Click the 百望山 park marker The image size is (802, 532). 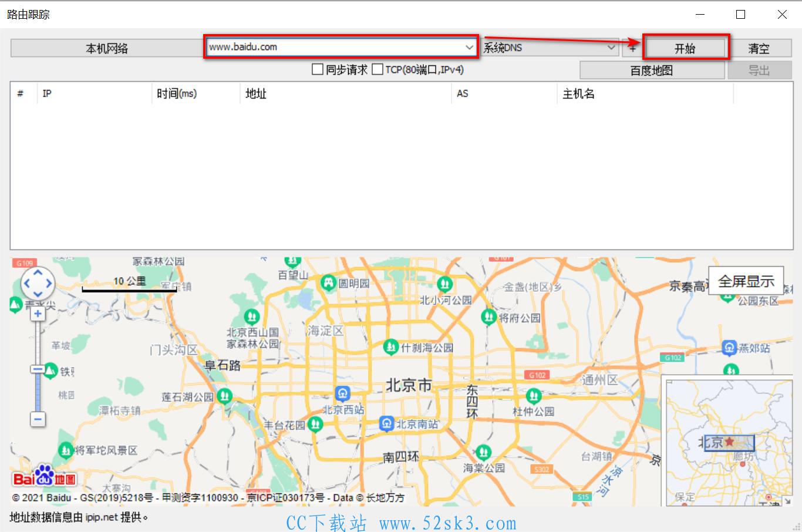coord(292,262)
